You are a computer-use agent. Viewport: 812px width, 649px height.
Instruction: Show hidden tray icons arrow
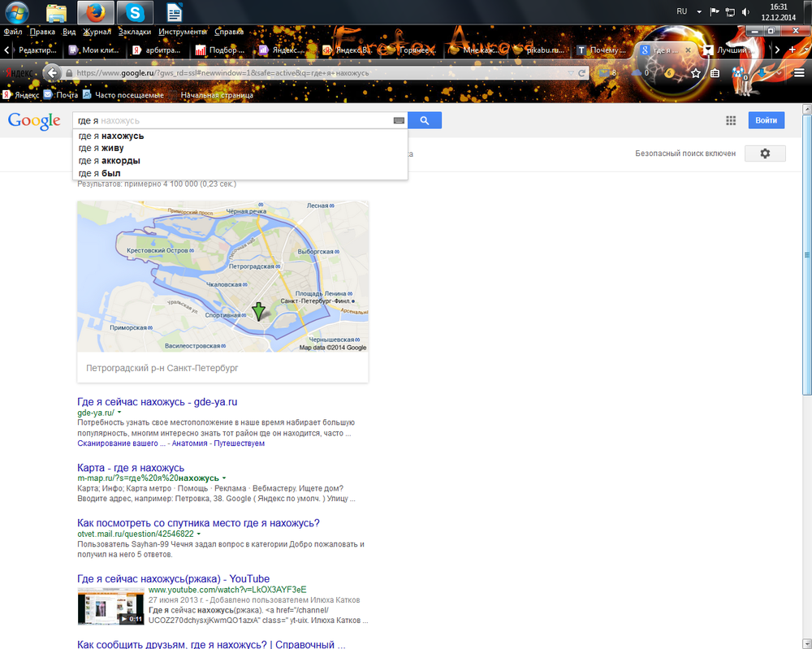click(699, 11)
